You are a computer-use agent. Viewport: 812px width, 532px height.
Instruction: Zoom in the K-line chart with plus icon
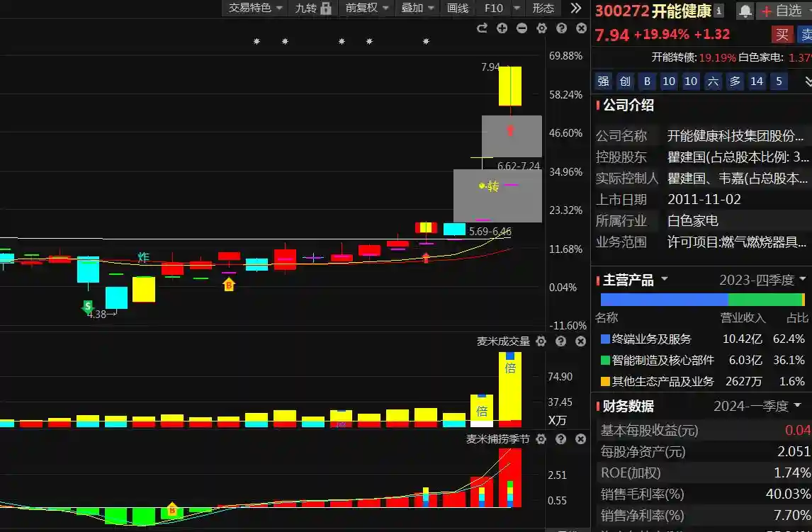(502, 28)
